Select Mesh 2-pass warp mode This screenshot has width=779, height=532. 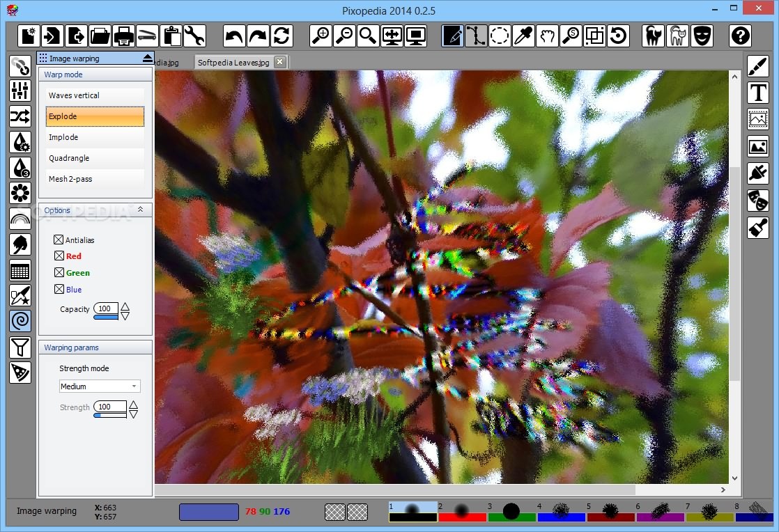click(x=95, y=179)
